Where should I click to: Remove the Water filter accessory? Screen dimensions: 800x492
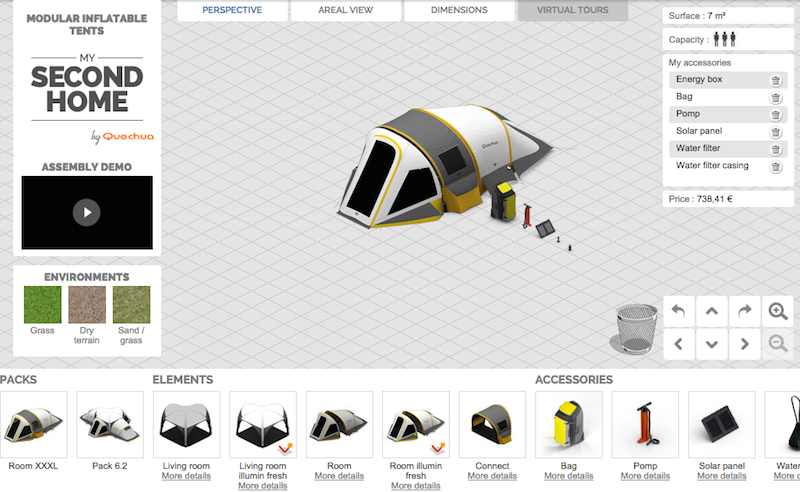(x=776, y=149)
